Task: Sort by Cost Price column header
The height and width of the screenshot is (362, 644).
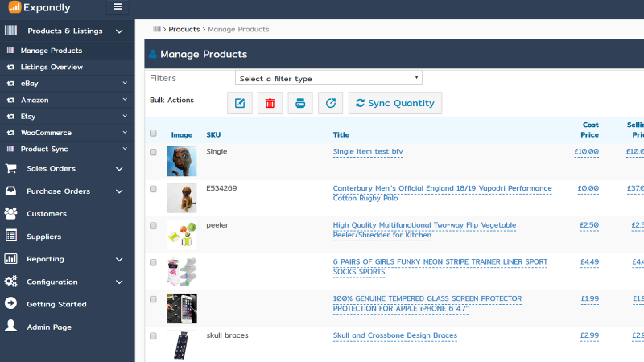Action: click(x=590, y=130)
